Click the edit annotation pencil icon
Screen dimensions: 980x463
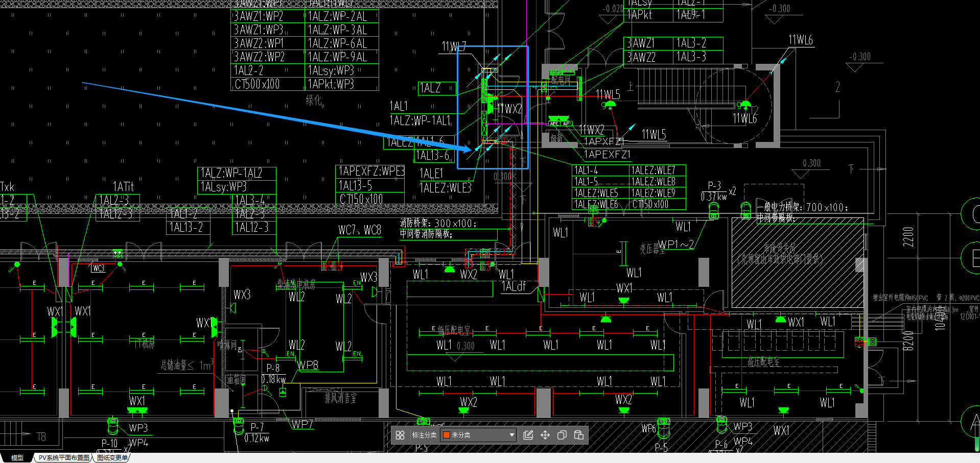(528, 435)
